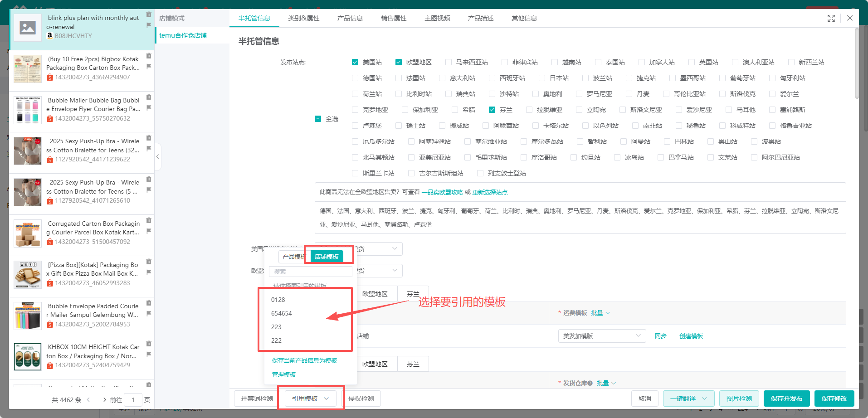The width and height of the screenshot is (868, 418).
Task: Flag the Push-Up Bra product ending 41071265610
Action: pos(149,190)
